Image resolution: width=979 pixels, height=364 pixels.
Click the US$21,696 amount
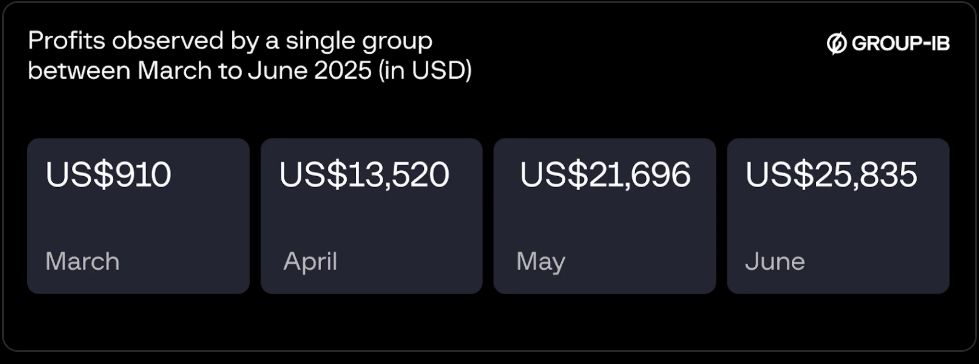[x=605, y=175]
